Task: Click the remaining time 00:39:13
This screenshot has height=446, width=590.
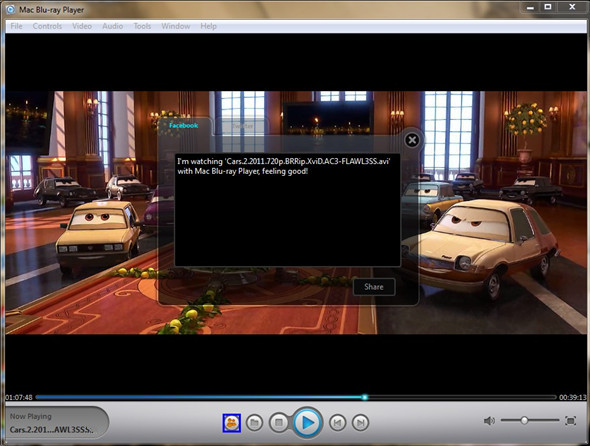Action: coord(573,397)
